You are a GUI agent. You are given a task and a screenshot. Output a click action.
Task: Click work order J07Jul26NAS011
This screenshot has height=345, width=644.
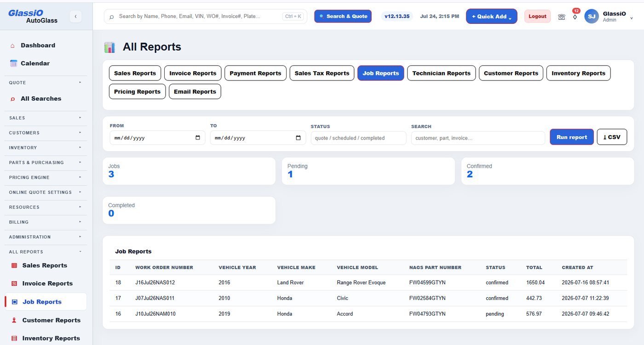coord(155,298)
